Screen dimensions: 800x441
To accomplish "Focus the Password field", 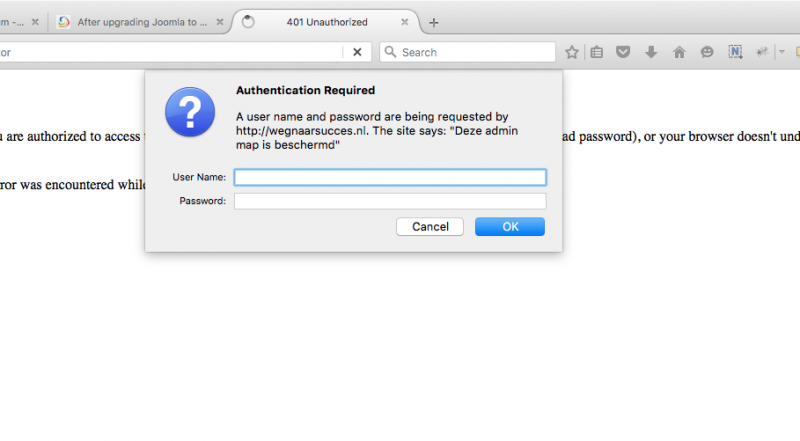I will [390, 201].
